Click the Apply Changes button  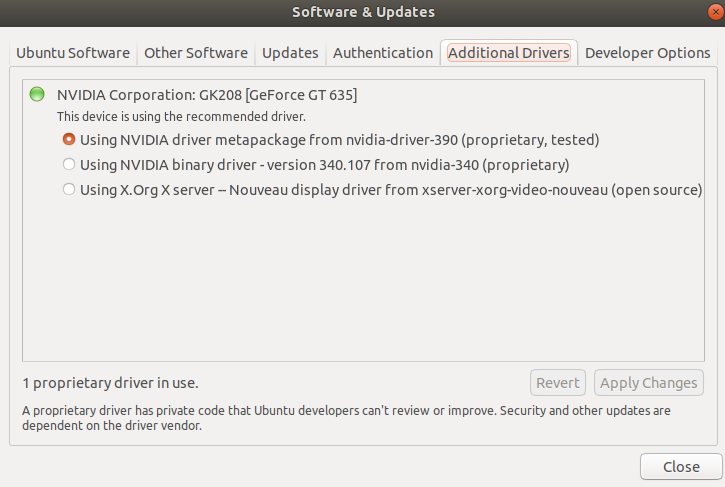pos(649,383)
